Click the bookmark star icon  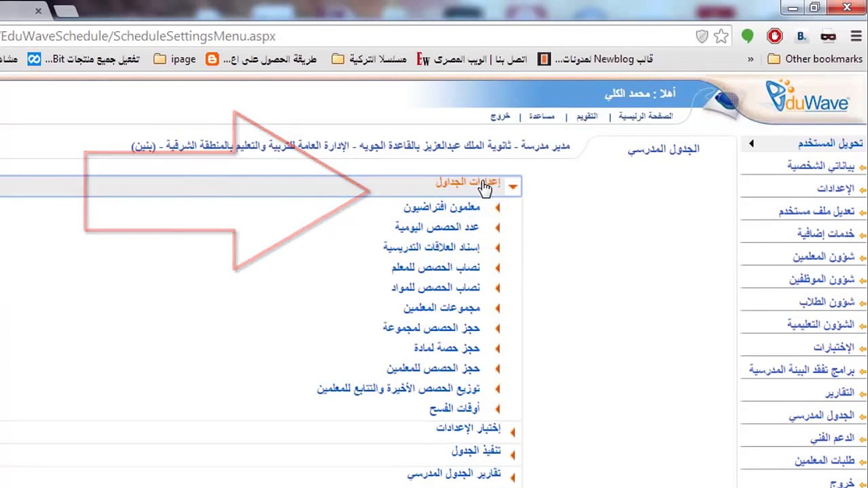coord(721,36)
